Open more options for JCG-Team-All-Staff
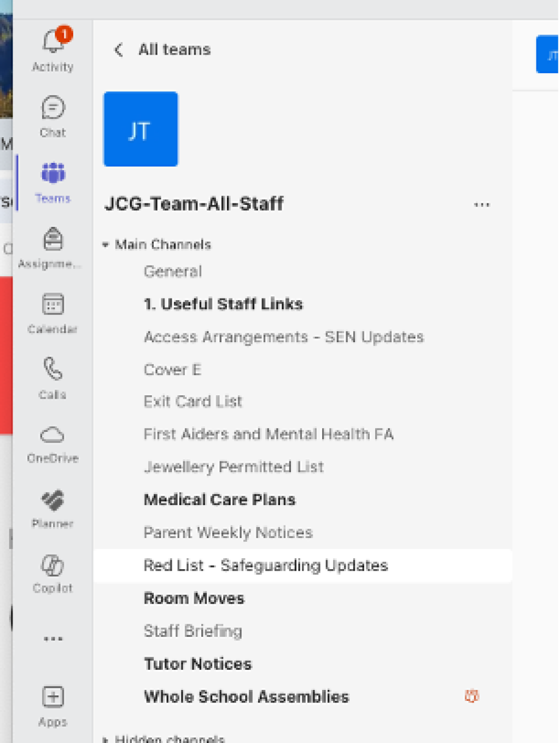The image size is (560, 743). [x=481, y=205]
